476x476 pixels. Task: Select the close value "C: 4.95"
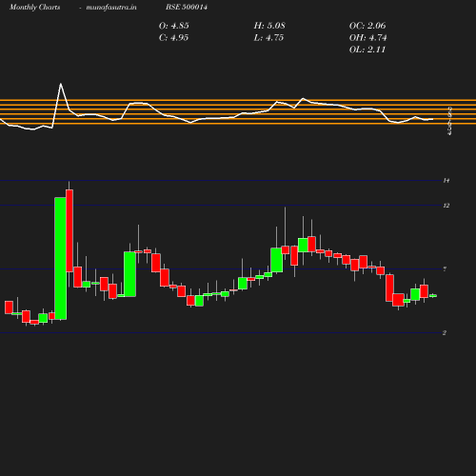[173, 38]
